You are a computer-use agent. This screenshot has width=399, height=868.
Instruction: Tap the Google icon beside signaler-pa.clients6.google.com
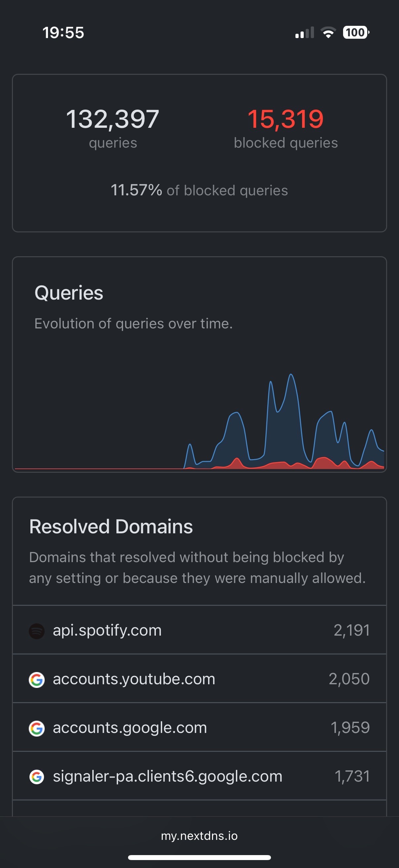tap(37, 777)
